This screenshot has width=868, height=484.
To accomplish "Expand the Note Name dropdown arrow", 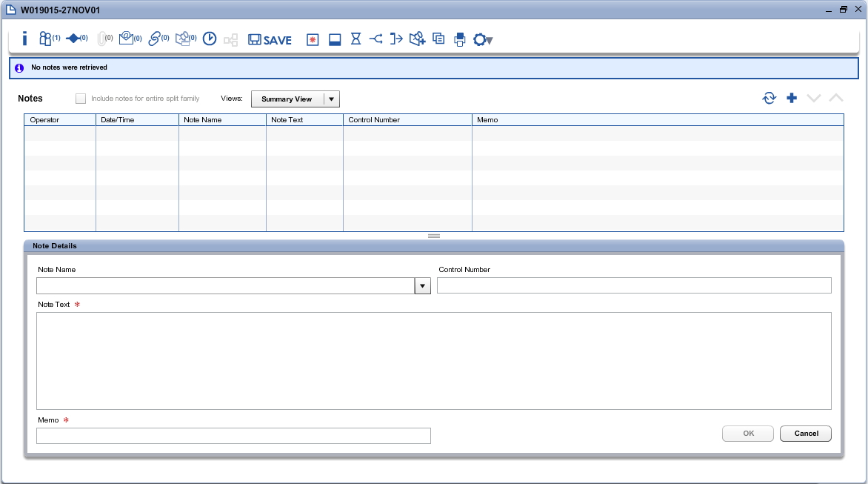I will click(x=422, y=286).
